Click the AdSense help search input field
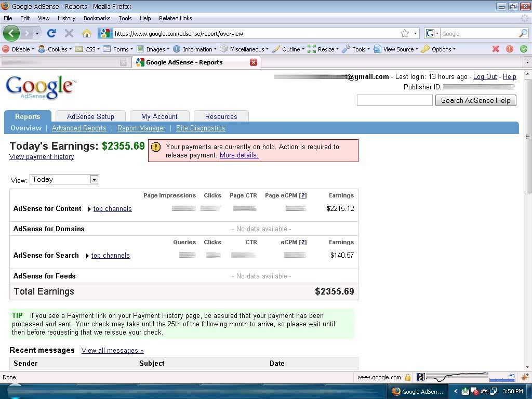The height and width of the screenshot is (399, 532). (395, 100)
